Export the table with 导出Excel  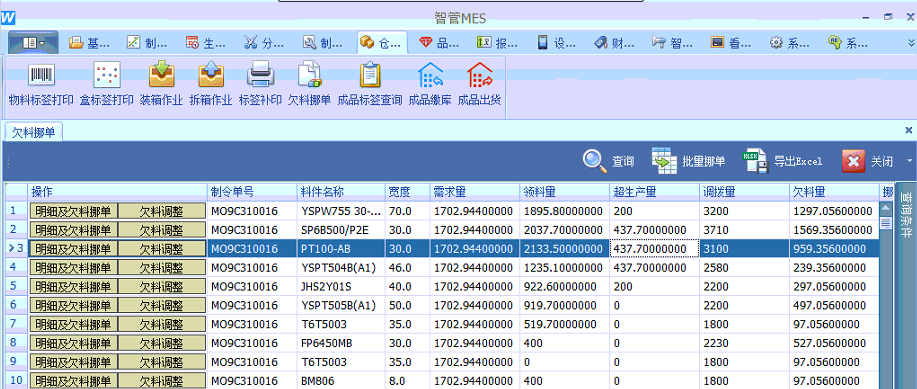click(782, 161)
